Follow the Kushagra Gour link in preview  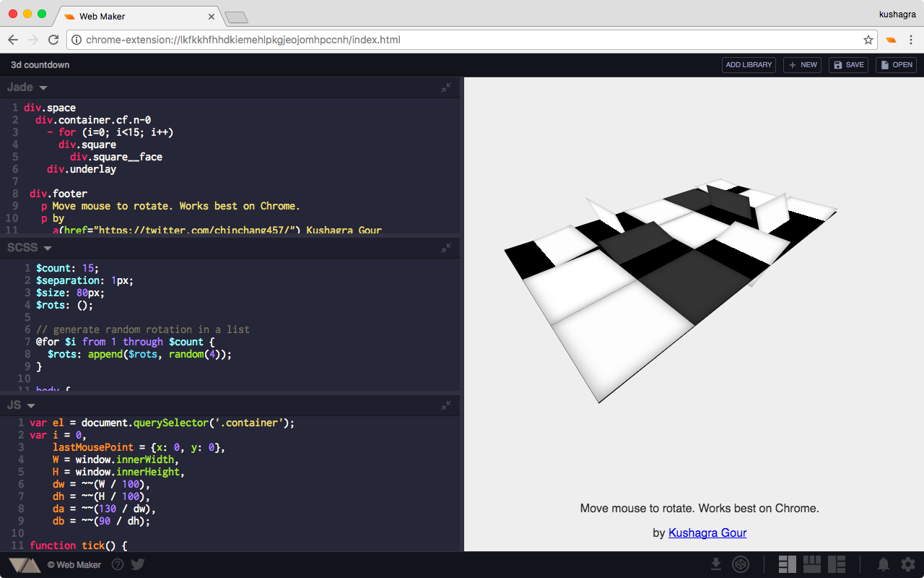(707, 533)
